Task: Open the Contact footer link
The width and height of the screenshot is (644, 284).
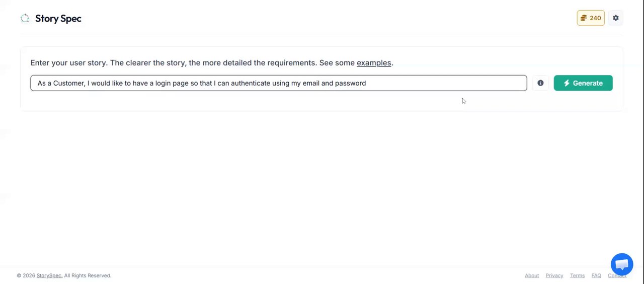Action: 617,275
